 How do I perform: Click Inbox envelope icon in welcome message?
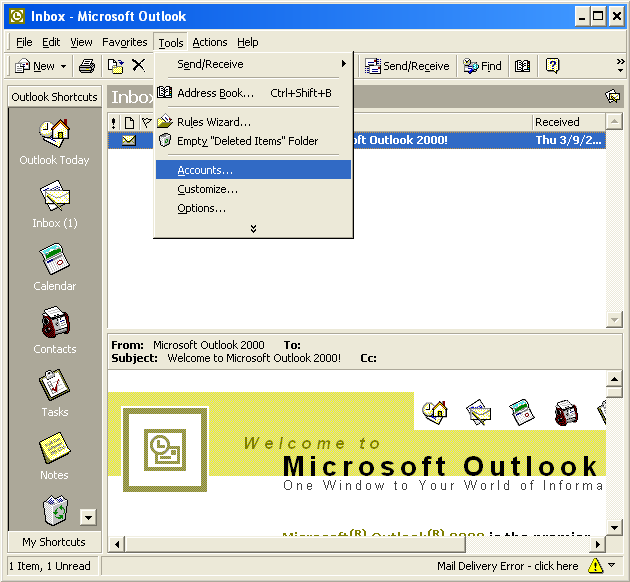(479, 412)
